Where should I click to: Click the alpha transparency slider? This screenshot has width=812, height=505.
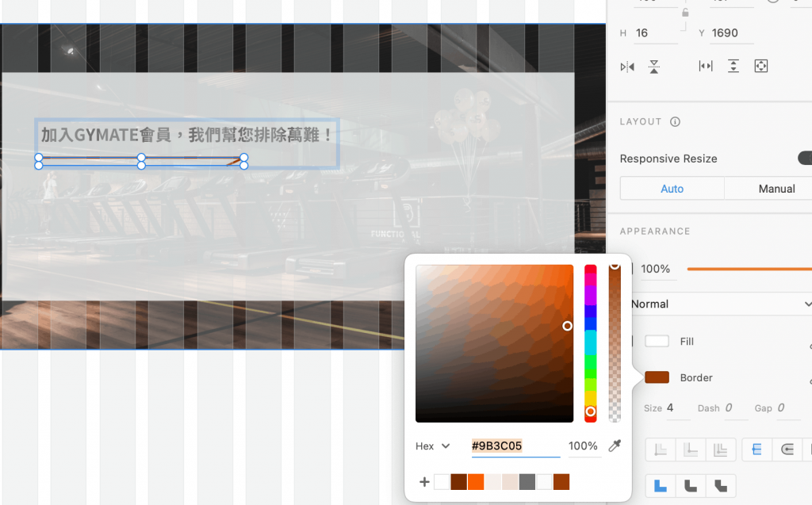[x=615, y=343]
